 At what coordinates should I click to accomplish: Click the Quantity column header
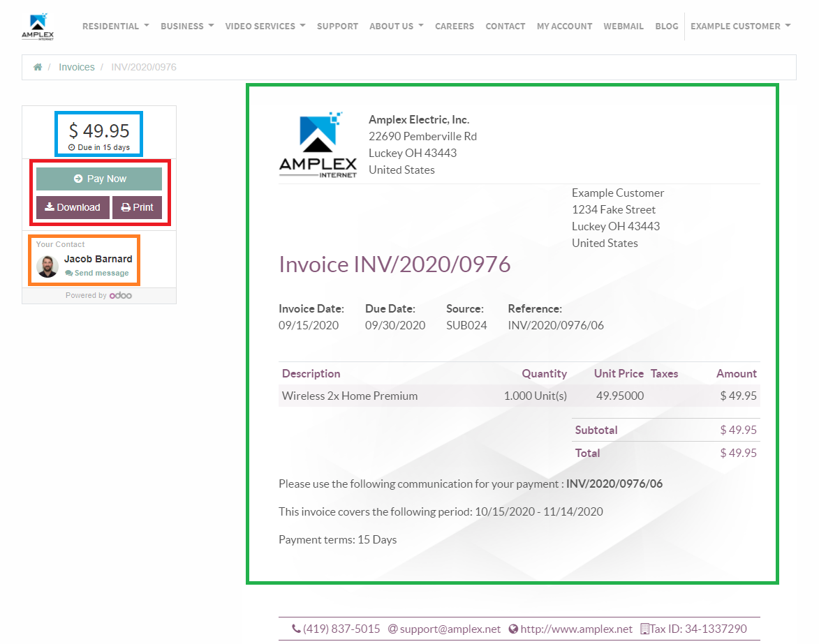pos(545,374)
